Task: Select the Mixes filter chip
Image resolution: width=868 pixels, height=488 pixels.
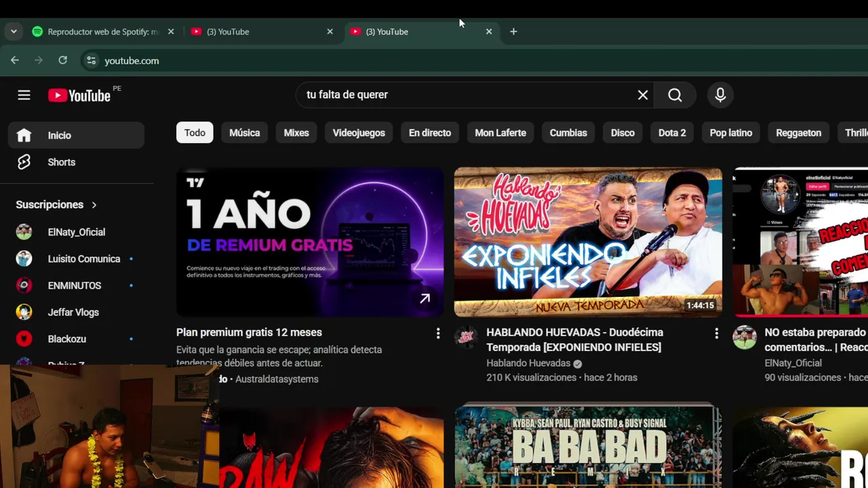Action: coord(296,133)
